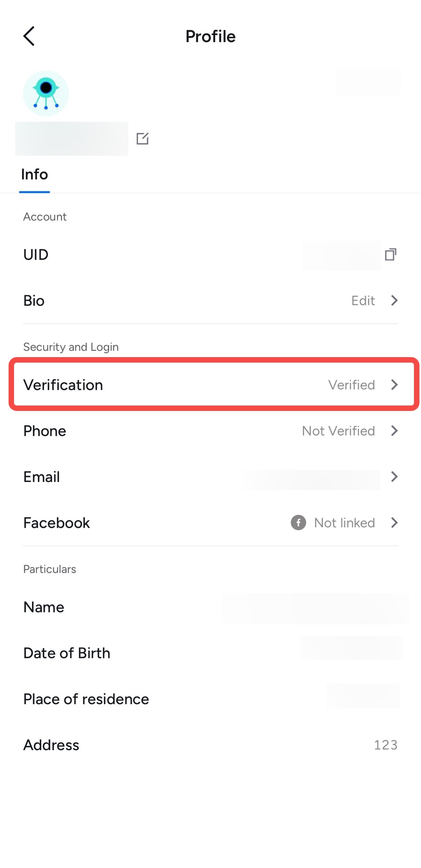Tap the Date of Birth row
The image size is (421, 868).
click(x=210, y=653)
